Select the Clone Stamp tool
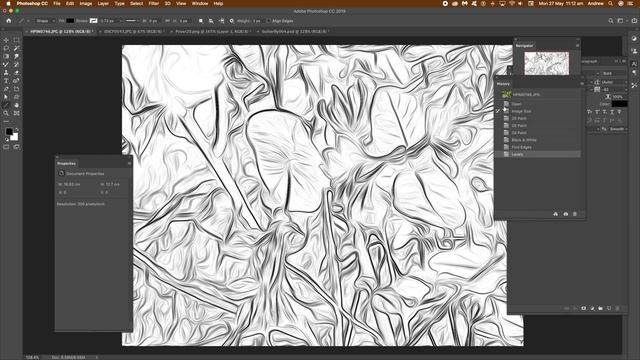Screen dimensions: 640x360 [x=6, y=73]
